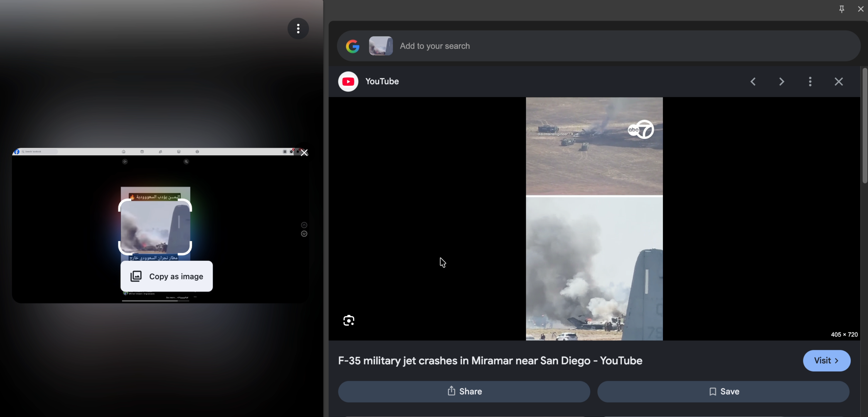This screenshot has width=868, height=417.
Task: Open the Lens overlay three-dot menu
Action: [298, 28]
